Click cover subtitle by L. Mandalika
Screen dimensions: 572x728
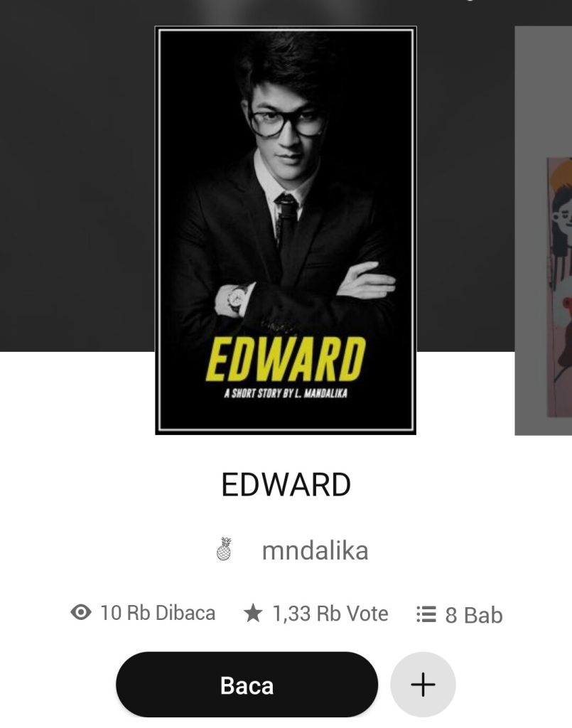click(286, 393)
